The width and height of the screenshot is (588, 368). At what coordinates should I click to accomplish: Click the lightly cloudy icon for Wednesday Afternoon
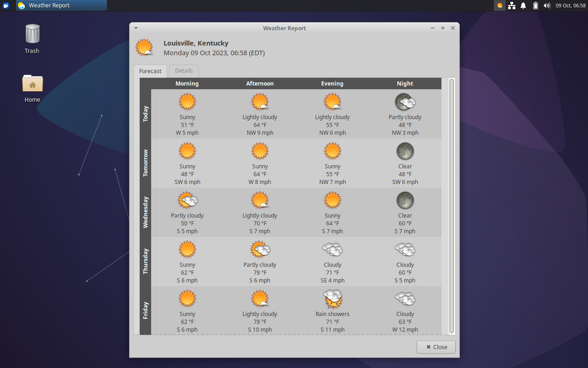tap(260, 200)
